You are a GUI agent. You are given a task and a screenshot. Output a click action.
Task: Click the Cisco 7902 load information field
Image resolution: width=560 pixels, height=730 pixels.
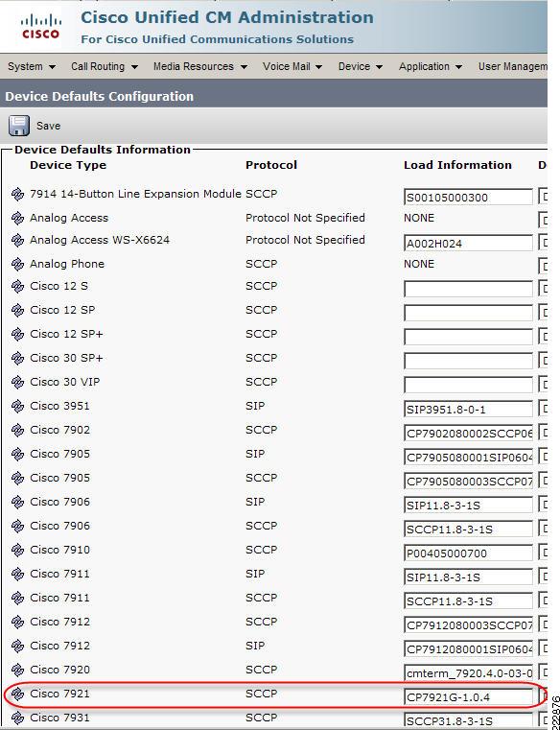pos(468,433)
